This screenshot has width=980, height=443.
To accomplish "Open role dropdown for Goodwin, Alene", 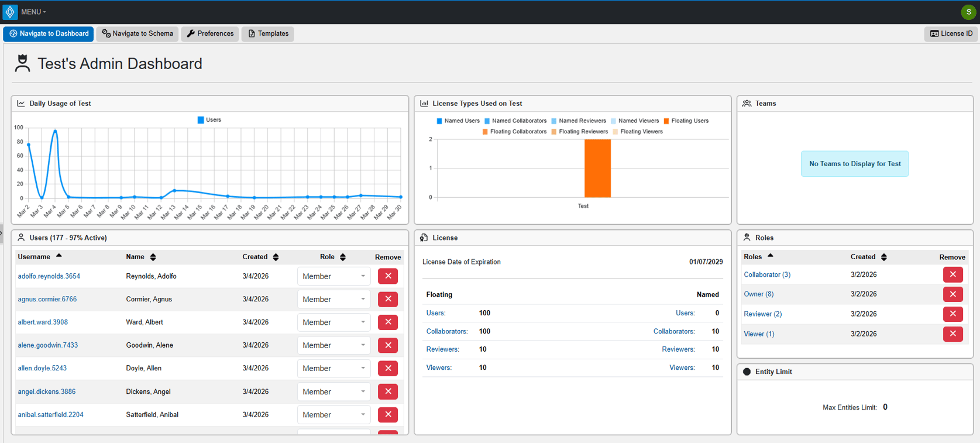I will [x=333, y=345].
